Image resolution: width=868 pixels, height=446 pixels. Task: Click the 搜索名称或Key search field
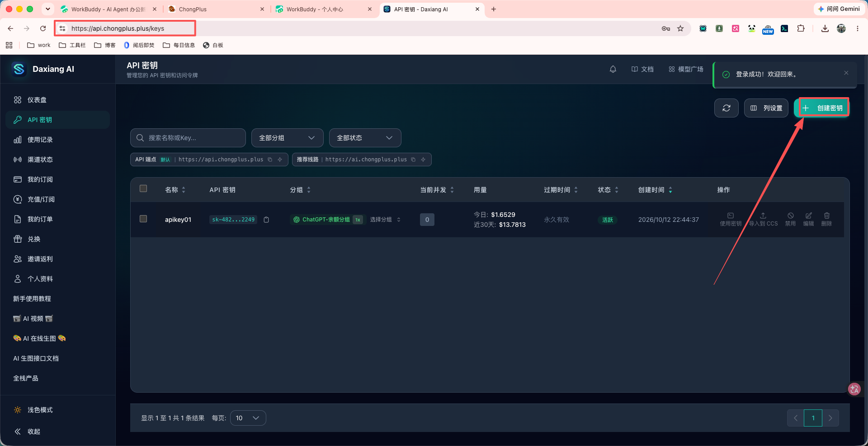click(x=188, y=138)
